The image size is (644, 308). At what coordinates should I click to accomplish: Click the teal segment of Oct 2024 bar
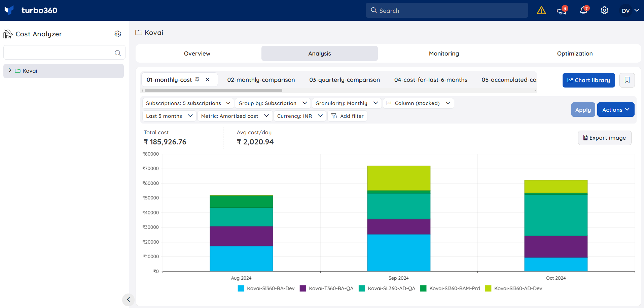(556, 215)
